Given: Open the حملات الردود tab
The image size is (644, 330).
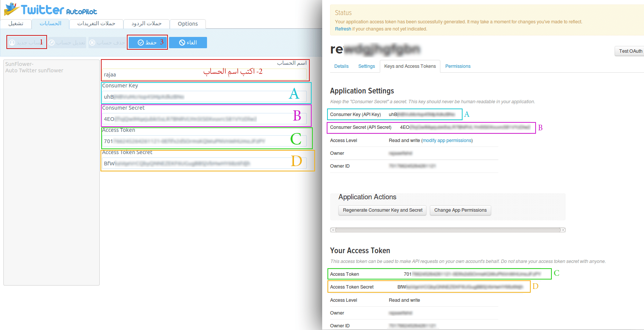Looking at the screenshot, I should (x=146, y=24).
